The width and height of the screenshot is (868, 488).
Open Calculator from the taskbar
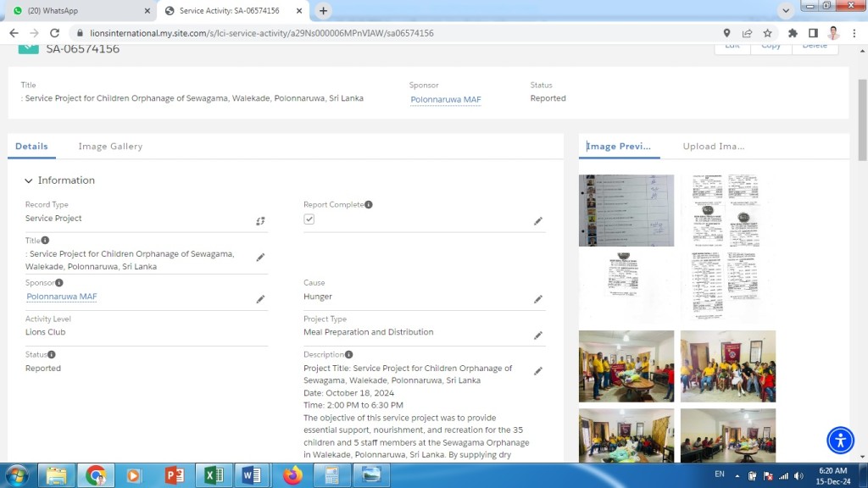pyautogui.click(x=331, y=476)
